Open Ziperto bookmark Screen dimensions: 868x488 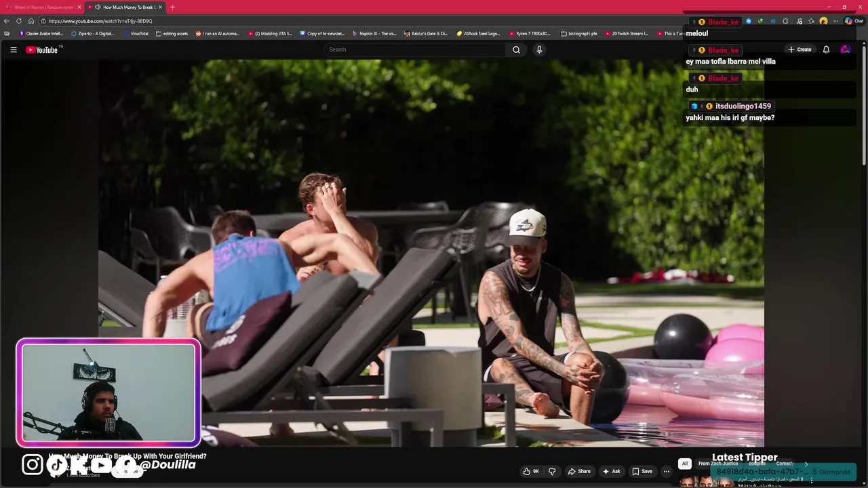coord(93,33)
